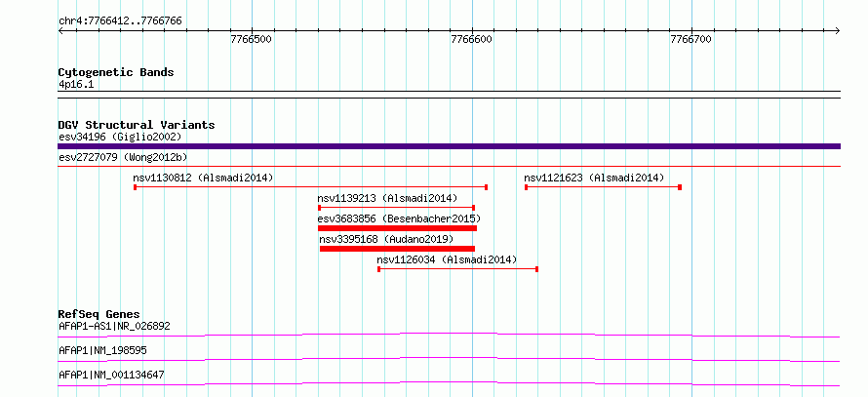Open the nsv1130812 (Alsmadi2014) label
The width and height of the screenshot is (868, 397).
tap(203, 178)
